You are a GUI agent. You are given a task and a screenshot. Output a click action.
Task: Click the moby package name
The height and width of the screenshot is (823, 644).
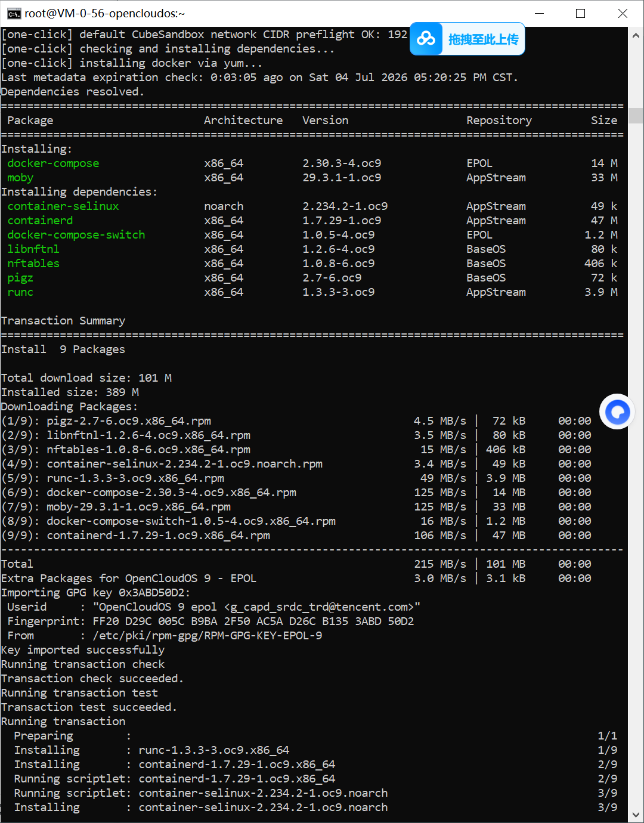click(x=20, y=178)
